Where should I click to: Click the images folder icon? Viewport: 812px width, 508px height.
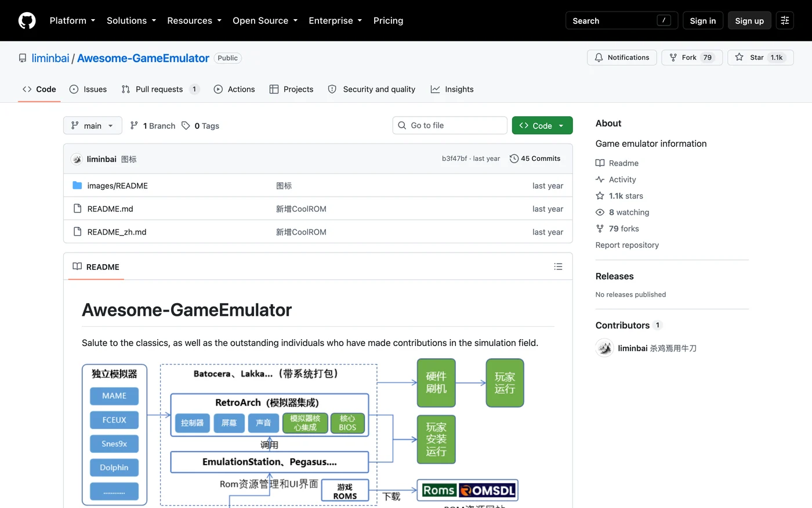(77, 185)
